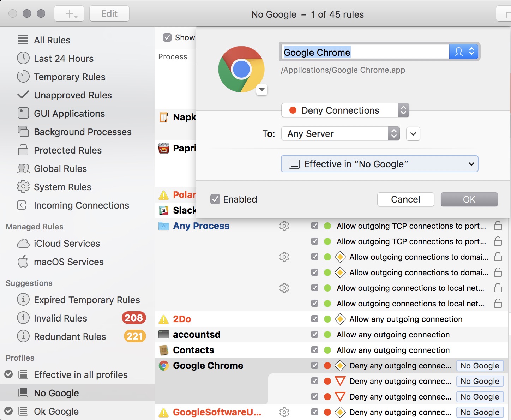Click the Incoming Connections arrow icon
Screen dimensions: 511x420
coord(23,205)
